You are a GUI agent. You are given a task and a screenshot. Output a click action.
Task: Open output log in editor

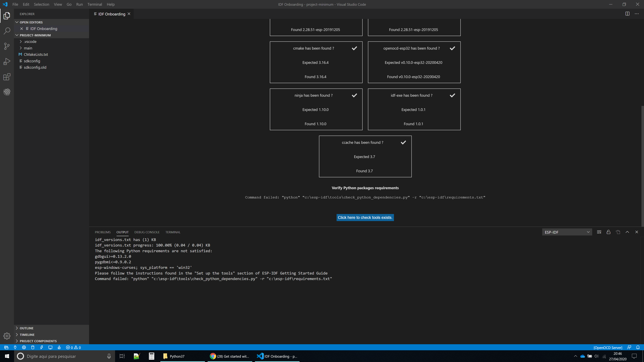click(618, 232)
